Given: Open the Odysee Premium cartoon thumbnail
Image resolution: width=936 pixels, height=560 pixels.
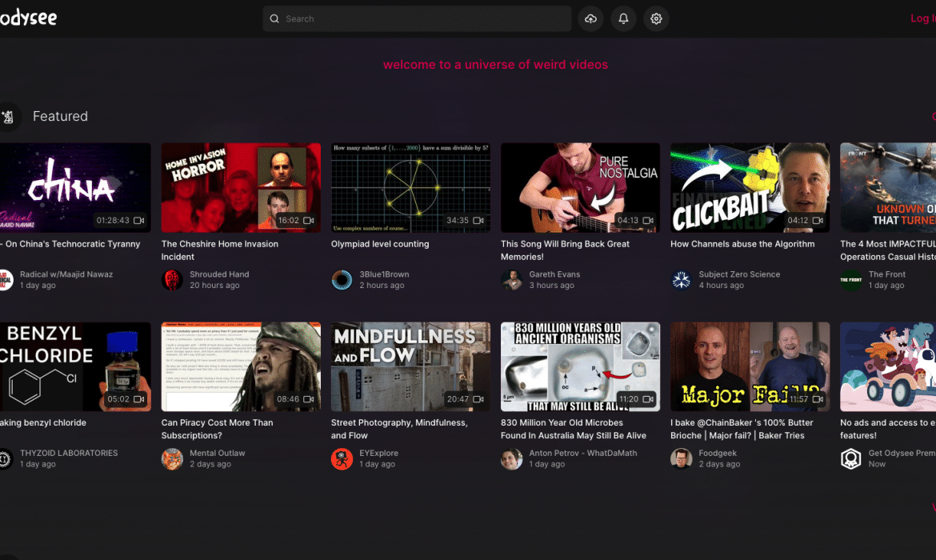Looking at the screenshot, I should (888, 366).
